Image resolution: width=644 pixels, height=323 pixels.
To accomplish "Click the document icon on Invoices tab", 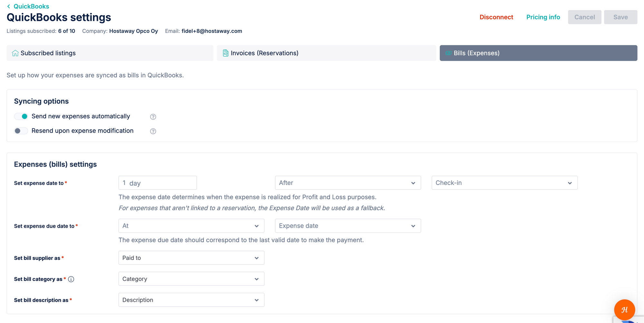I will click(x=226, y=53).
